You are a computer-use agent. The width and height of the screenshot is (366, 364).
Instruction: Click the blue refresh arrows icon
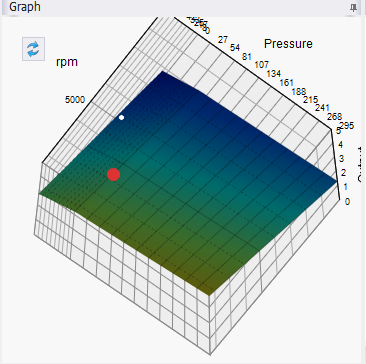[x=33, y=49]
